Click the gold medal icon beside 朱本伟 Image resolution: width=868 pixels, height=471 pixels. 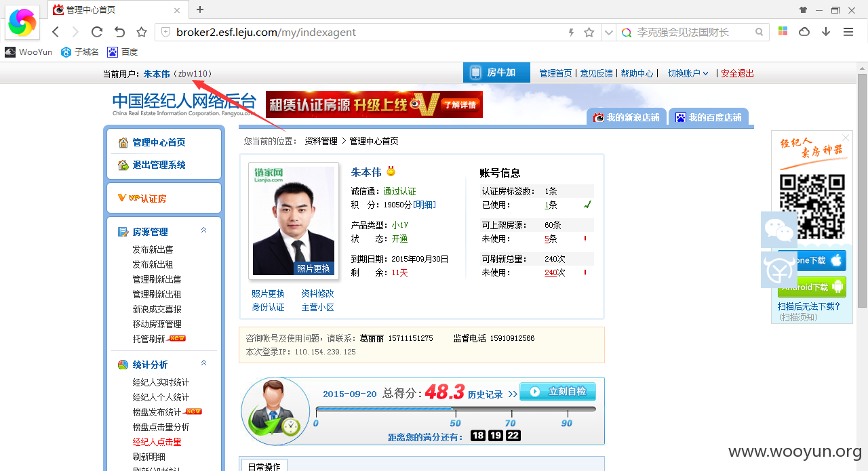391,171
